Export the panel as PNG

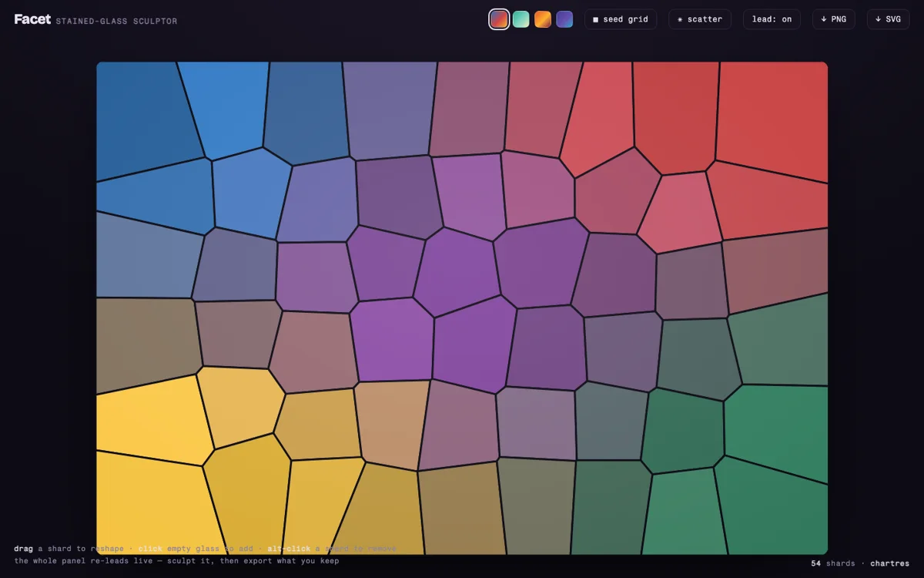[834, 19]
